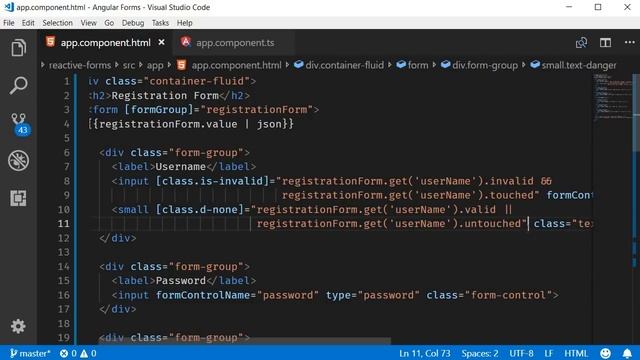The width and height of the screenshot is (640, 360).
Task: Change language mode HTML
Action: tap(576, 353)
